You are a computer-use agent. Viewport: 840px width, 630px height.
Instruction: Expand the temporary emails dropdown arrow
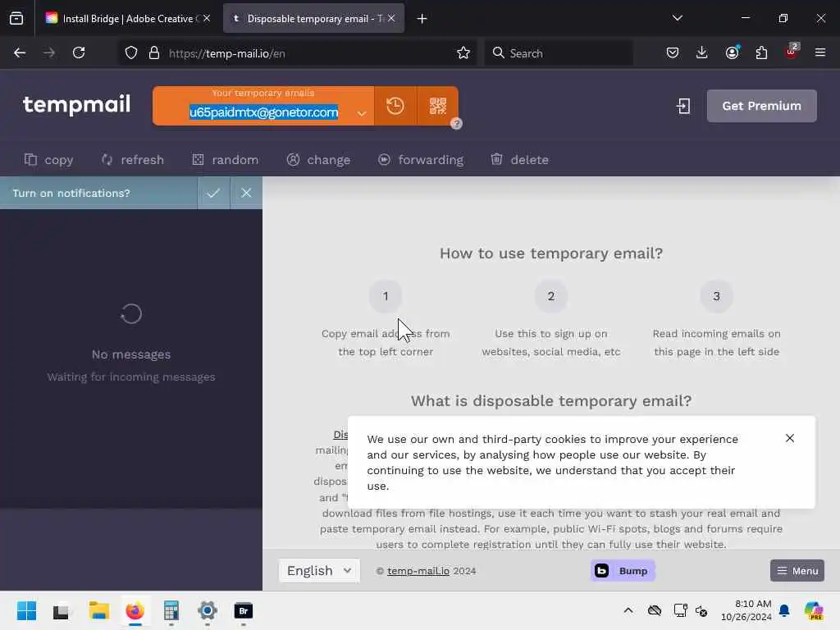click(x=362, y=113)
